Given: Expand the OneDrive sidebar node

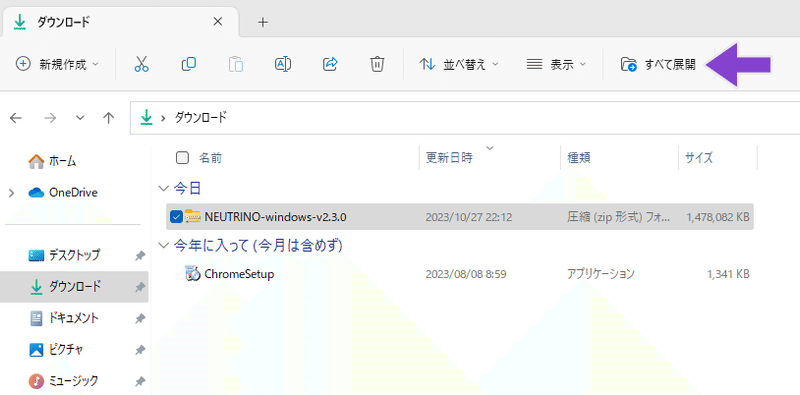Looking at the screenshot, I should point(11,193).
